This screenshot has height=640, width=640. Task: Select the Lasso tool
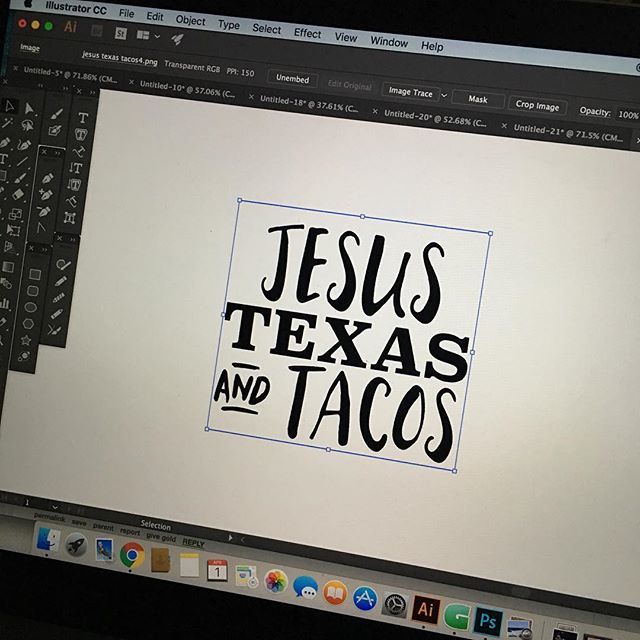tap(27, 126)
